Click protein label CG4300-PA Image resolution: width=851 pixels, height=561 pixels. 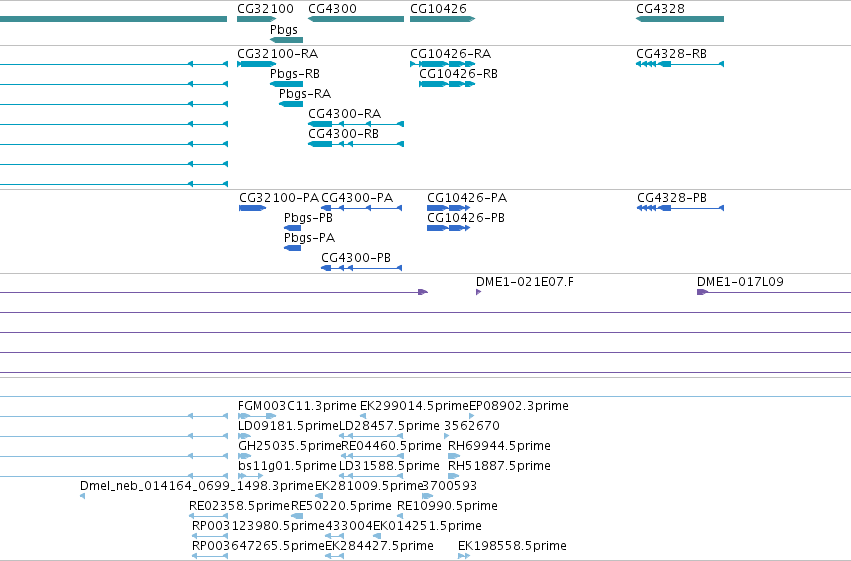point(357,198)
